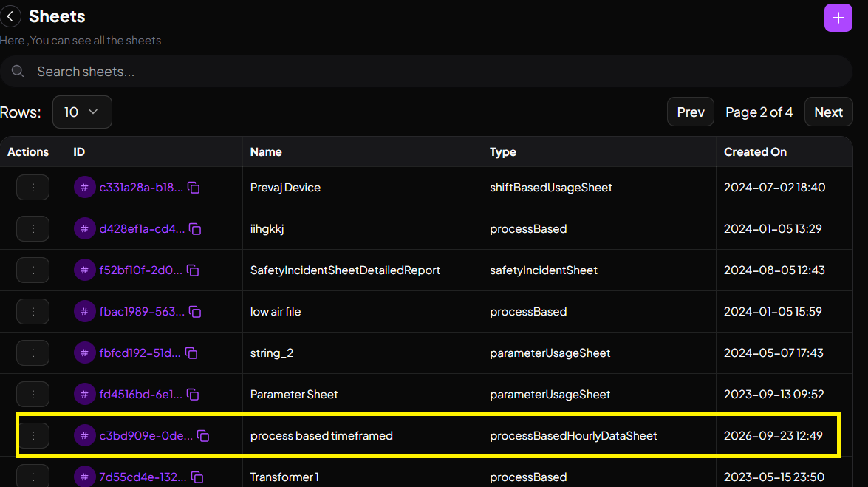Screen dimensions: 868x487
Task: Copy the ID fbac1989-563...
Action: click(x=195, y=312)
